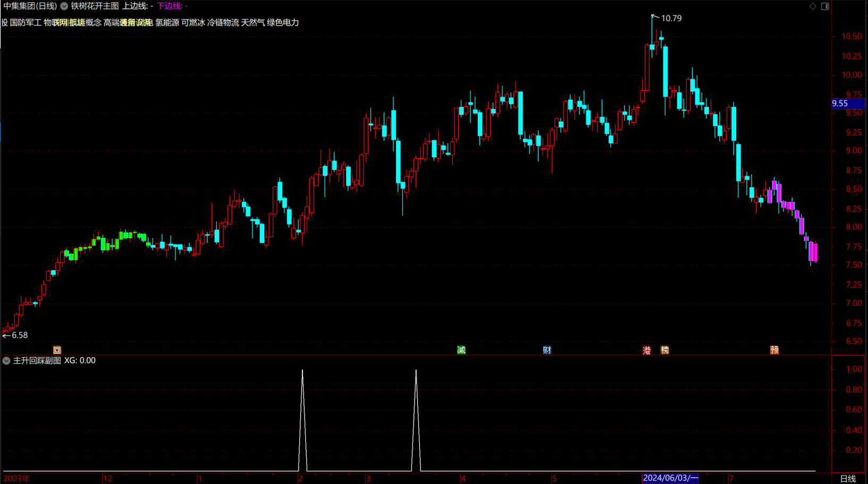Click the 铁树花开主图 indicator name
Viewport: 868px width, 484px height.
click(95, 6)
